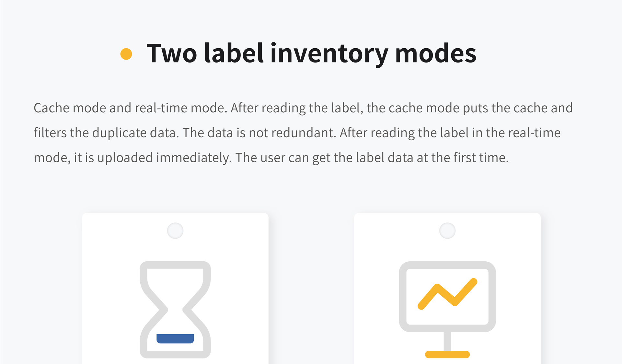
Task: Click the hourglass cache mode icon
Action: [x=175, y=310]
